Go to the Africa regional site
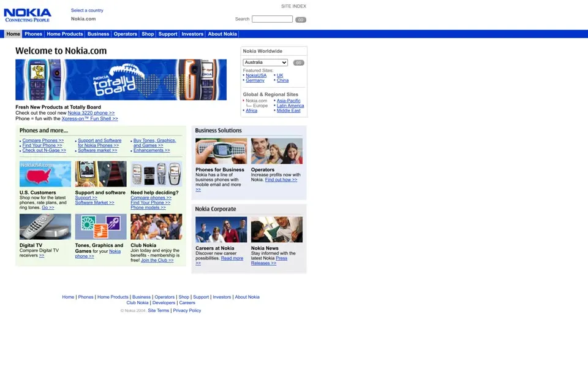Screen dimensions: 588x368 (252, 110)
